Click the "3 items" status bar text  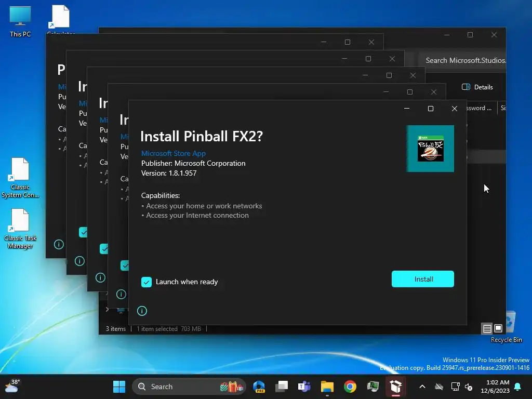(x=116, y=329)
